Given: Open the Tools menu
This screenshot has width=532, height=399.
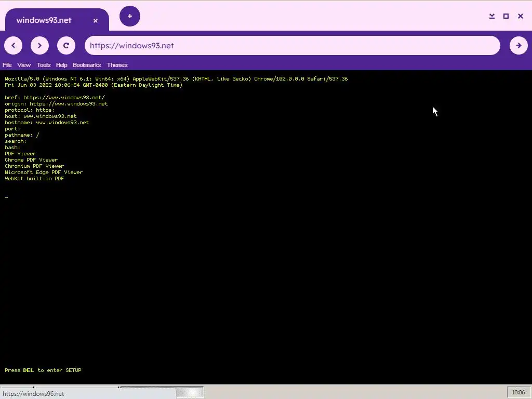Looking at the screenshot, I should 44,65.
